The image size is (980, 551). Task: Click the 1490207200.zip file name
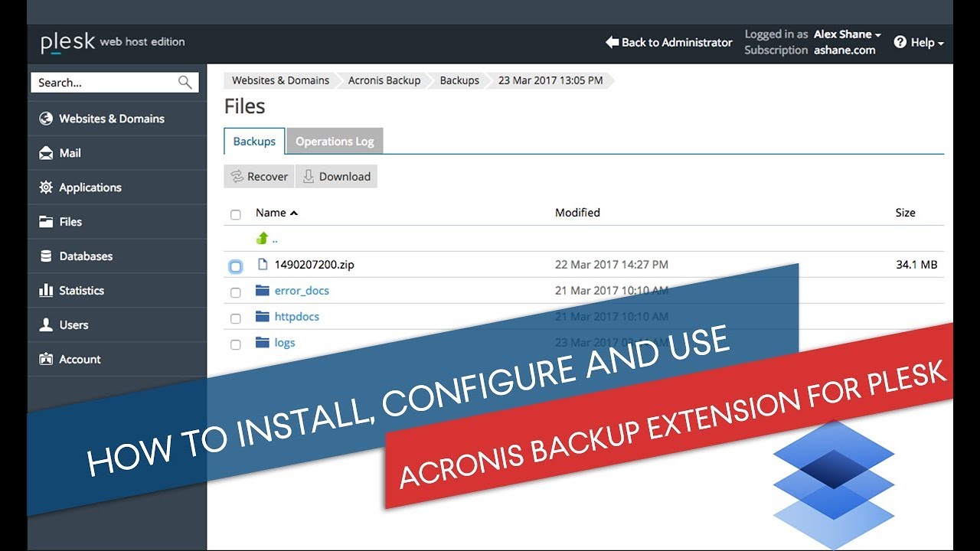[314, 265]
